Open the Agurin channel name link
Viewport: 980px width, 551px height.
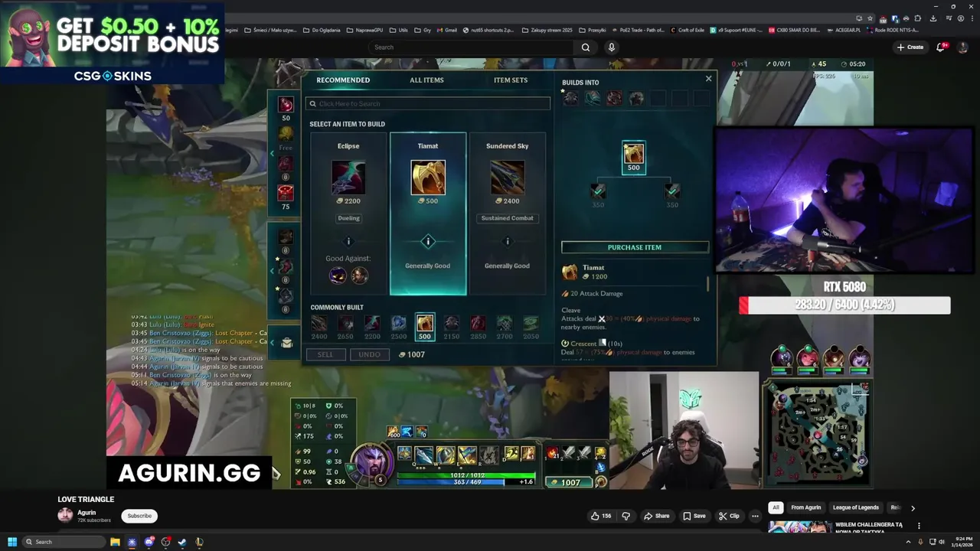pyautogui.click(x=87, y=513)
